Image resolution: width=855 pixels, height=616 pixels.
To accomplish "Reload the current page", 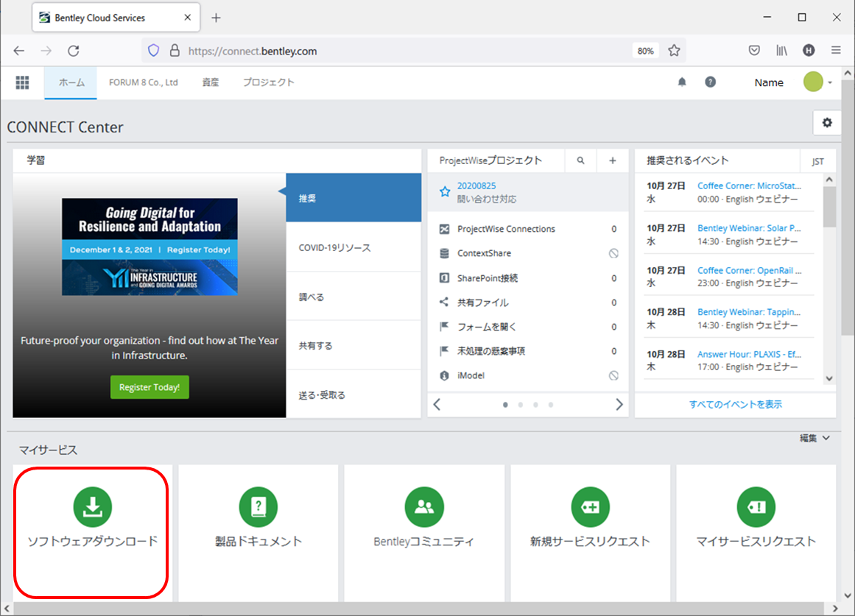I will click(74, 51).
